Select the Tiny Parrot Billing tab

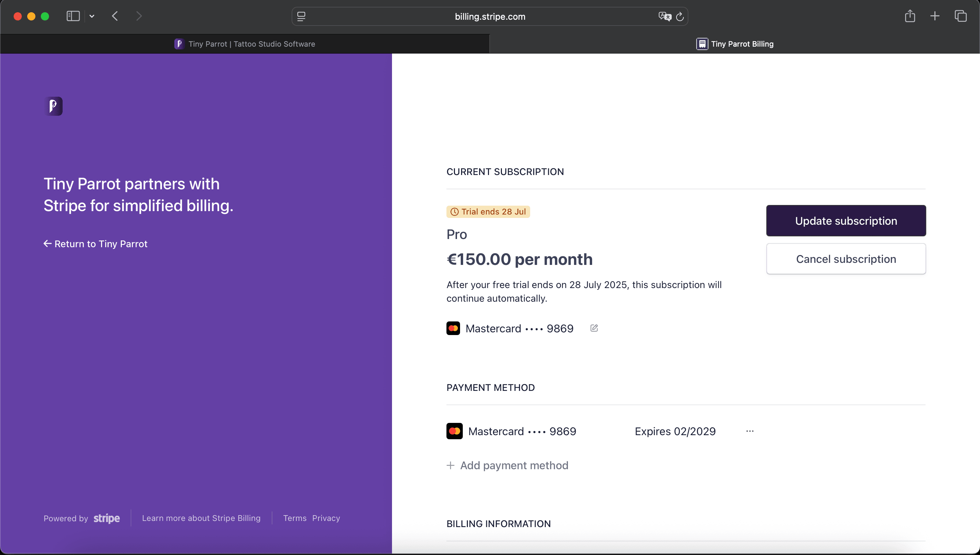tap(734, 44)
